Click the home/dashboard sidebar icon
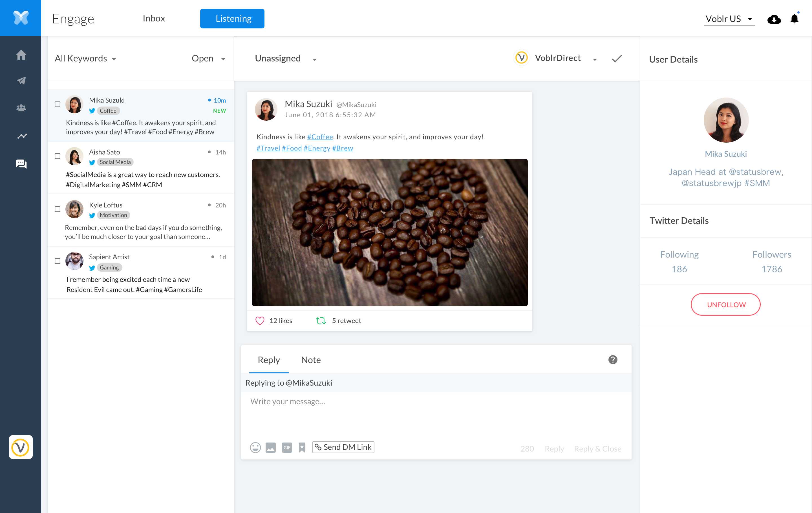This screenshot has width=812, height=513. point(21,55)
